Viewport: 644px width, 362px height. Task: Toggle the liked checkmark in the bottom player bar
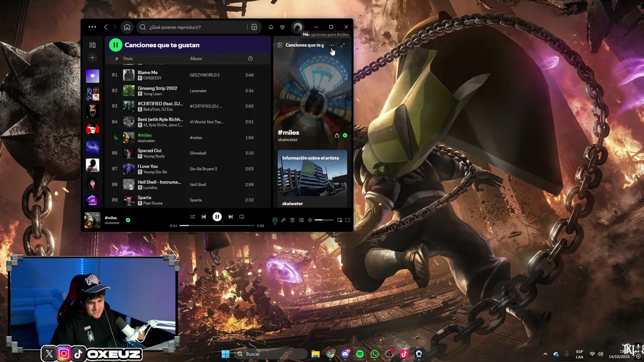point(128,220)
